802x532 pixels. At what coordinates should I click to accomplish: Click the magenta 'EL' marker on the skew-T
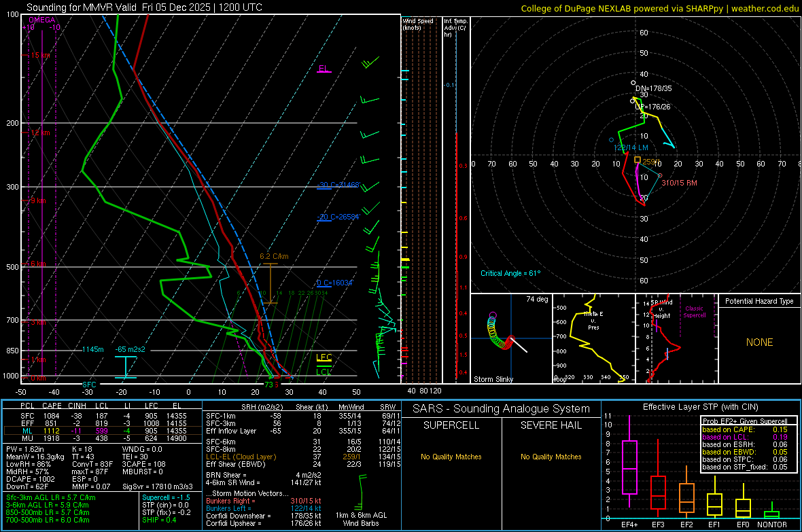[324, 69]
